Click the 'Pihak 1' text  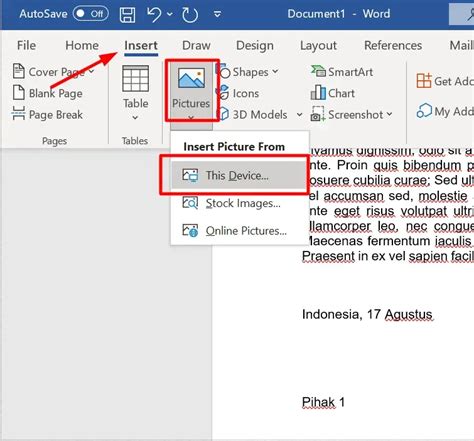point(323,402)
